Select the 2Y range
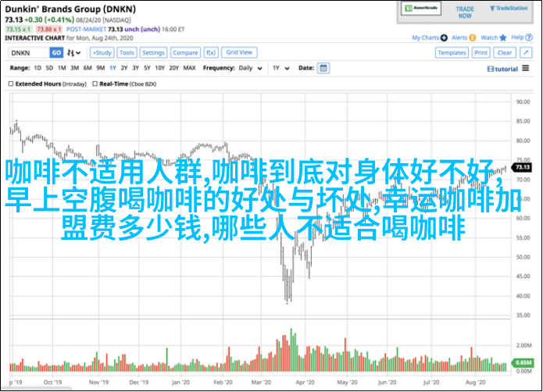Viewport: 543px width, 392px height. click(124, 68)
